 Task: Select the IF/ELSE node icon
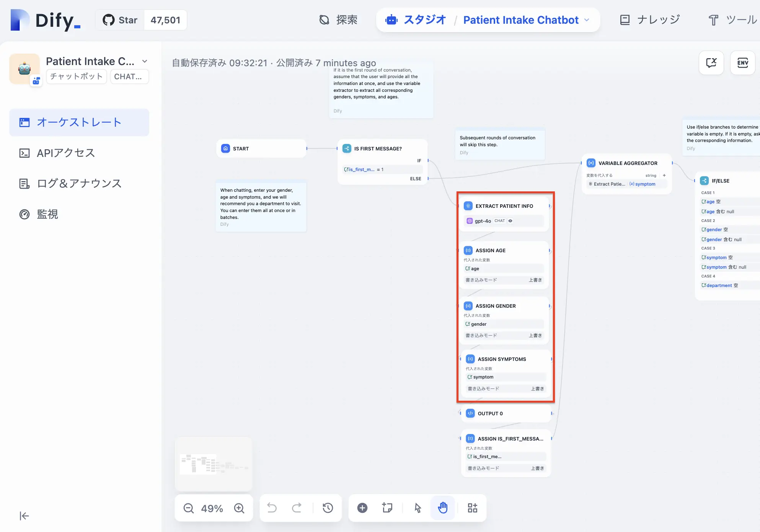(704, 181)
